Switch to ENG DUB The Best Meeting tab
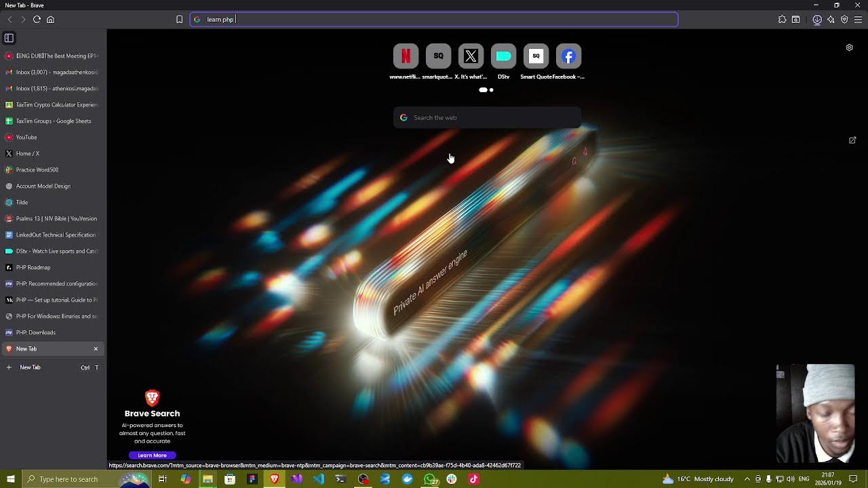 tap(52, 56)
